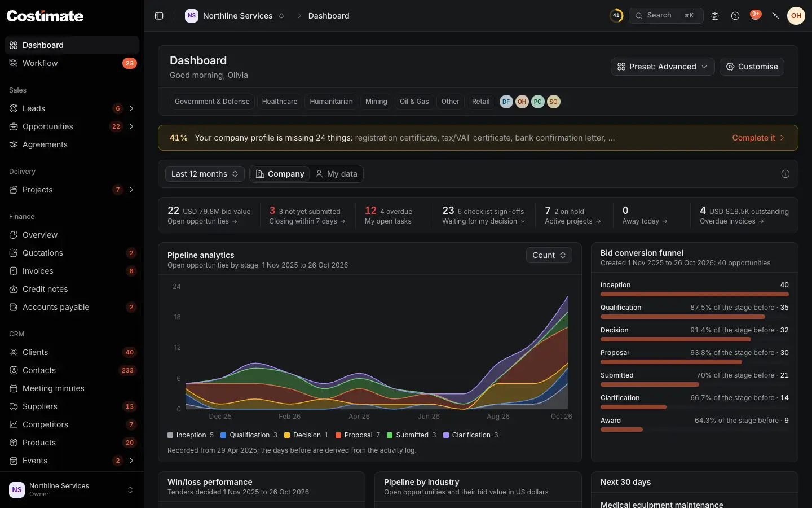This screenshot has height=508, width=812.
Task: Expand the Projects submenu chevron
Action: tap(131, 190)
